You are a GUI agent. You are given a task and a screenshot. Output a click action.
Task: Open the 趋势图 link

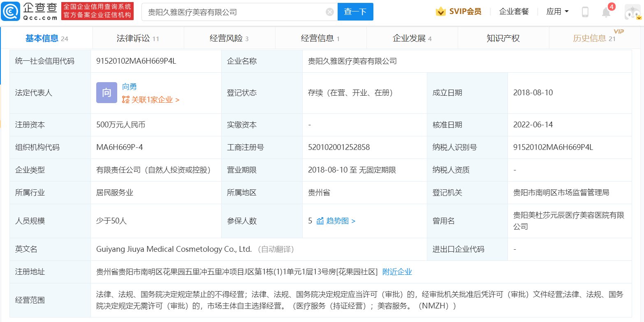pos(341,221)
